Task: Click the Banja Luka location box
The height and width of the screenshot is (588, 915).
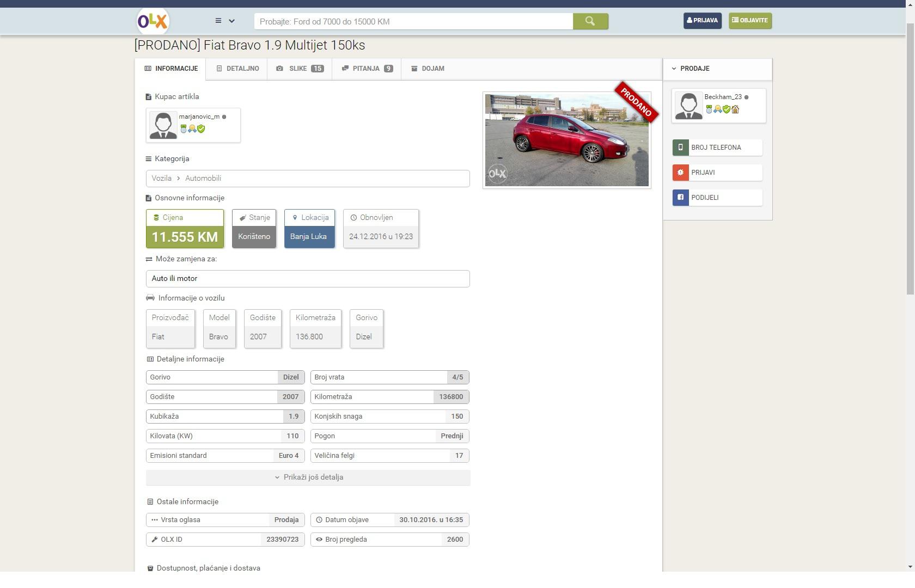Action: pos(309,229)
